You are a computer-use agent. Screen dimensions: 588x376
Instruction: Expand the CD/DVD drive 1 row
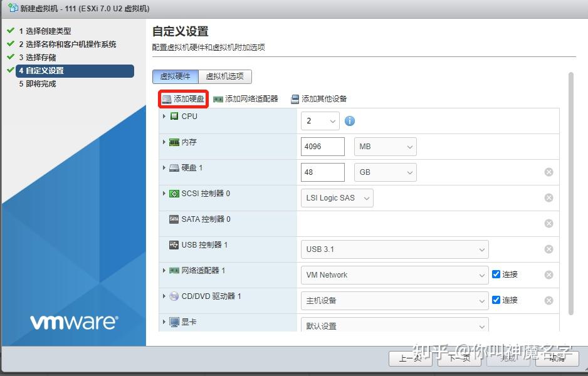click(x=164, y=296)
